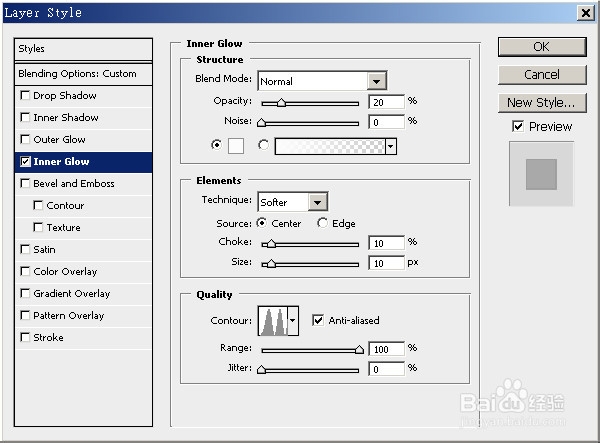Select the Satin style label
Viewport: 600px width, 443px height.
click(44, 249)
